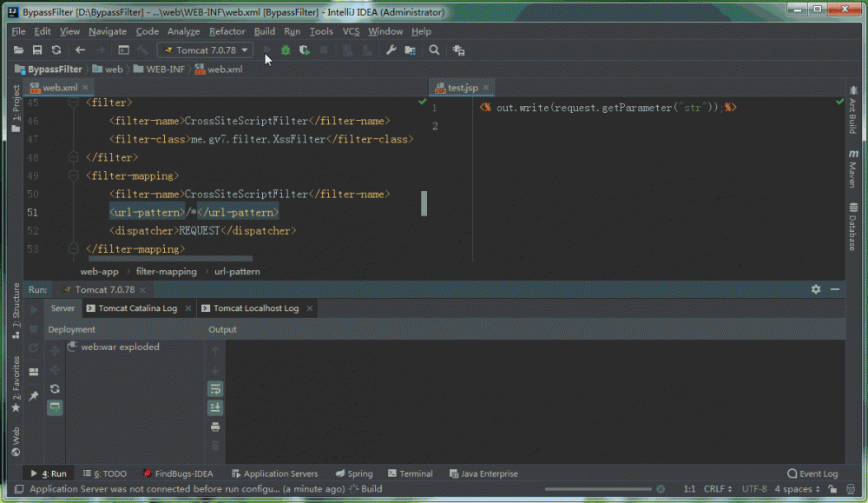Open Project Structure from the main toolbar

pos(410,50)
